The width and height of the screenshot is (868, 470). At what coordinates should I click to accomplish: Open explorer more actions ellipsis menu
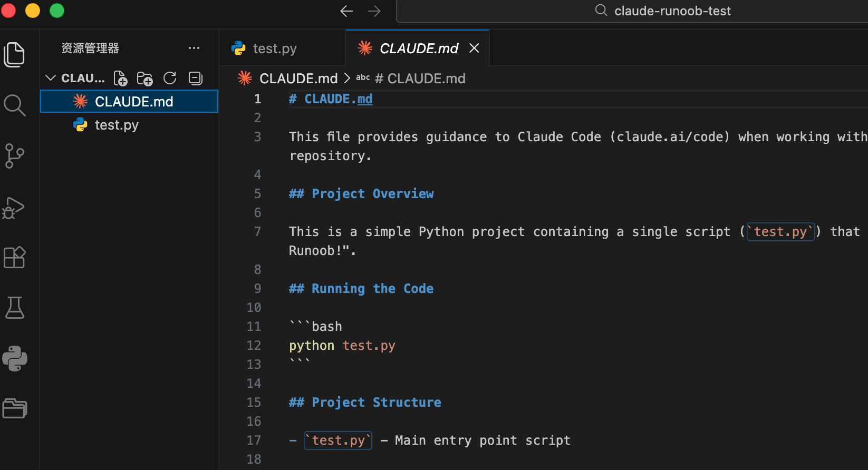[x=194, y=48]
